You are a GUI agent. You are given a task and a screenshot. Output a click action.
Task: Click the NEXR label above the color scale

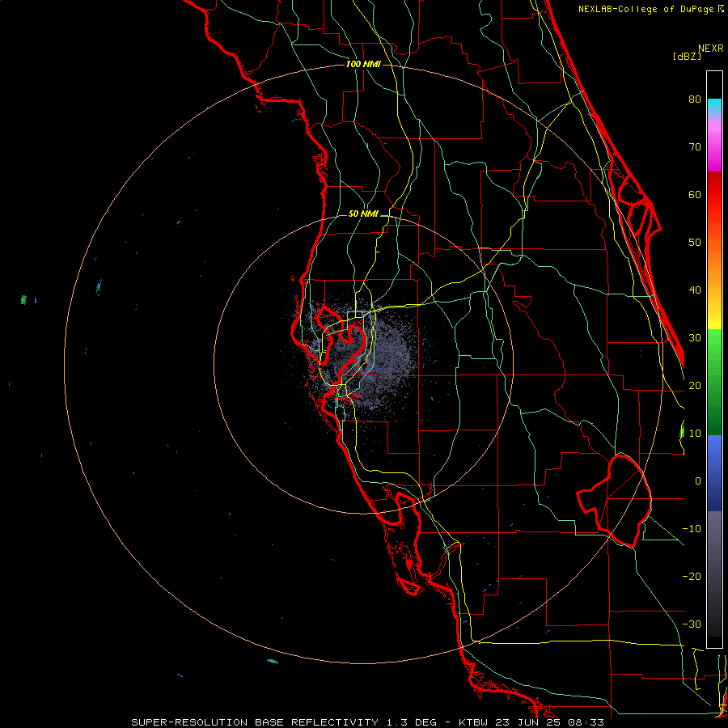pos(710,49)
